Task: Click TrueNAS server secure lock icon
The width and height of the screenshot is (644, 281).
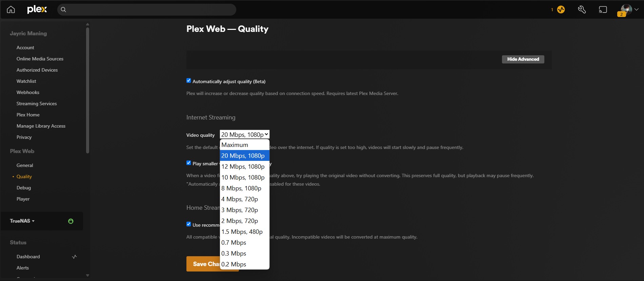Action: [x=71, y=221]
